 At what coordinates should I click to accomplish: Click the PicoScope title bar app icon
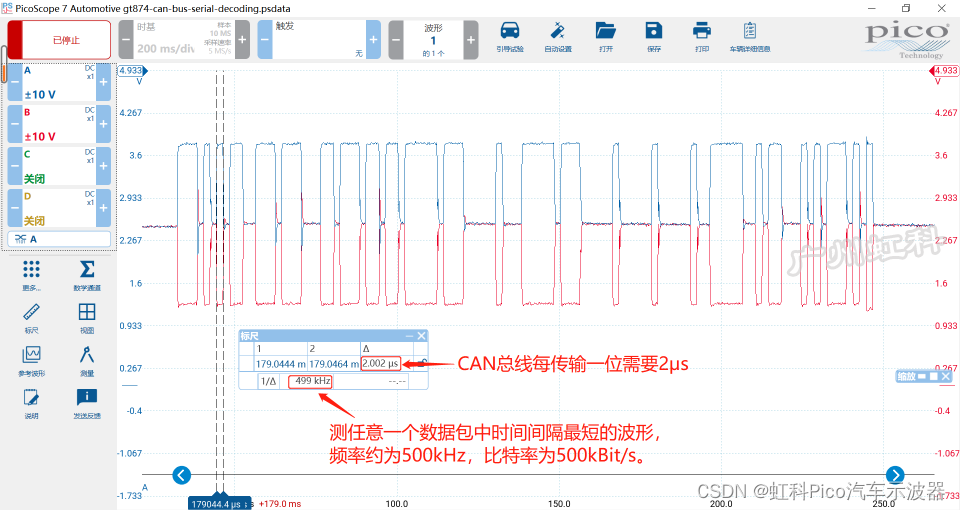pyautogui.click(x=7, y=8)
